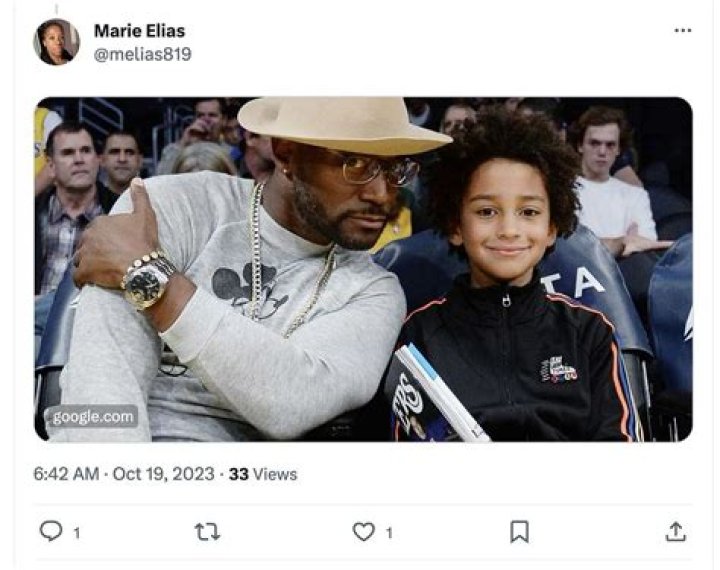Screen dimensions: 720x570
Task: Click the retweet arrows icon
Action: [x=207, y=532]
